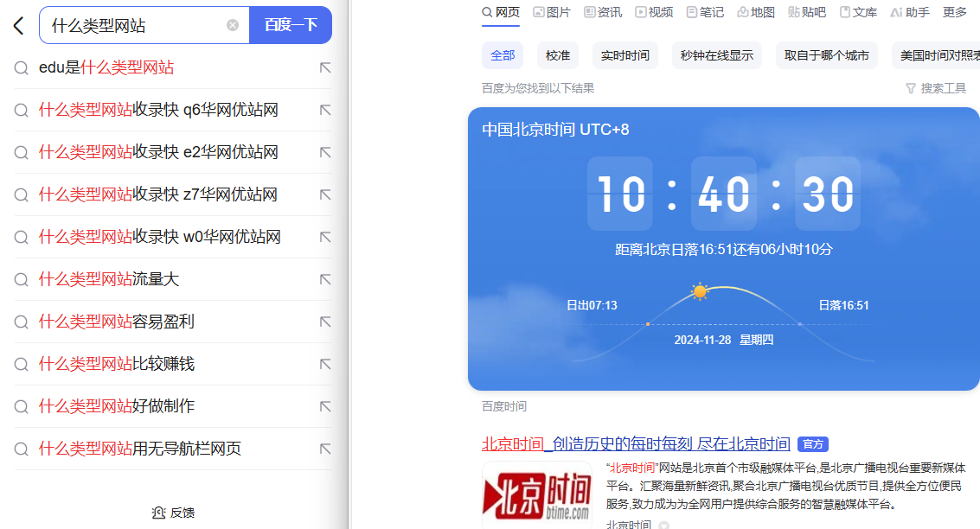Viewport: 980px width, 529px height.
Task: Click fill arrow for 流量大 suggestion
Action: tap(325, 279)
